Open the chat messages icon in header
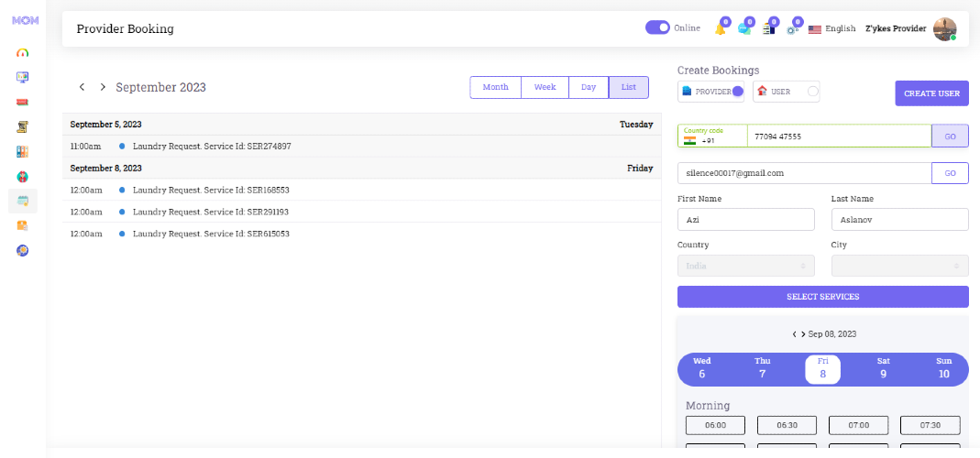Screen dimensions: 980x458 743,29
